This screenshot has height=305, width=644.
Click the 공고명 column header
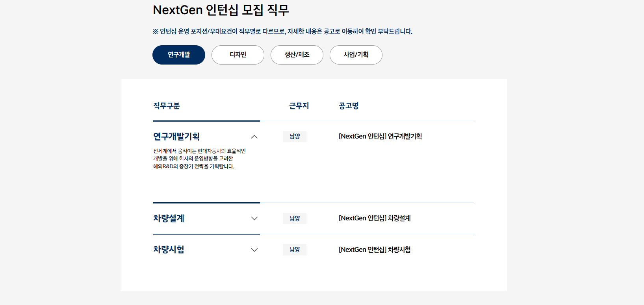pyautogui.click(x=348, y=105)
